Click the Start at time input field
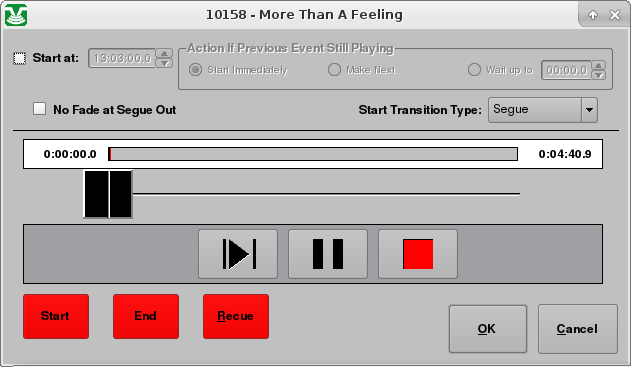Screen dimensions: 631x367 122,58
